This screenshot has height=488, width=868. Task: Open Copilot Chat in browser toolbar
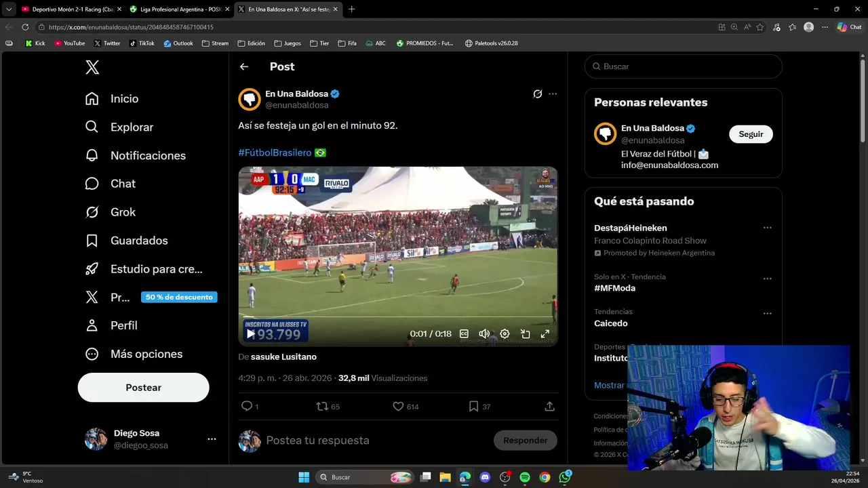coord(850,27)
